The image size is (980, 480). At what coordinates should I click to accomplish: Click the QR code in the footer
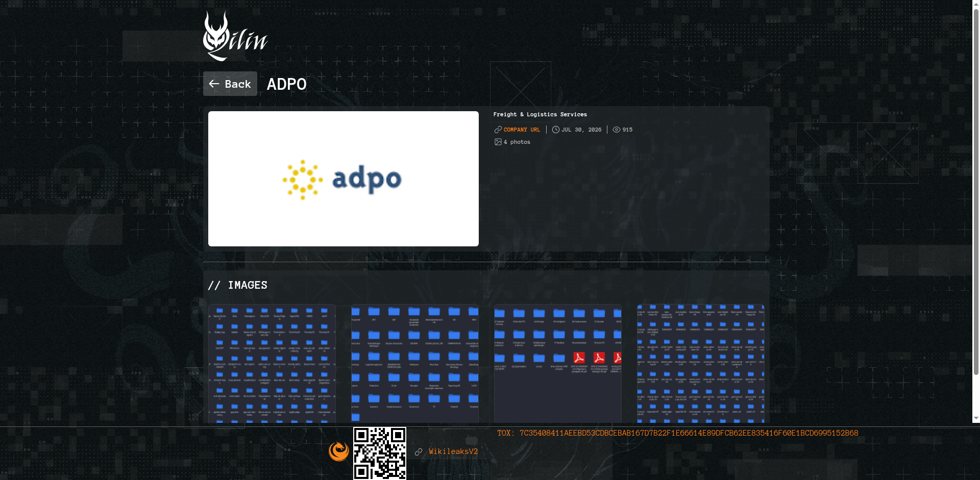pos(380,453)
